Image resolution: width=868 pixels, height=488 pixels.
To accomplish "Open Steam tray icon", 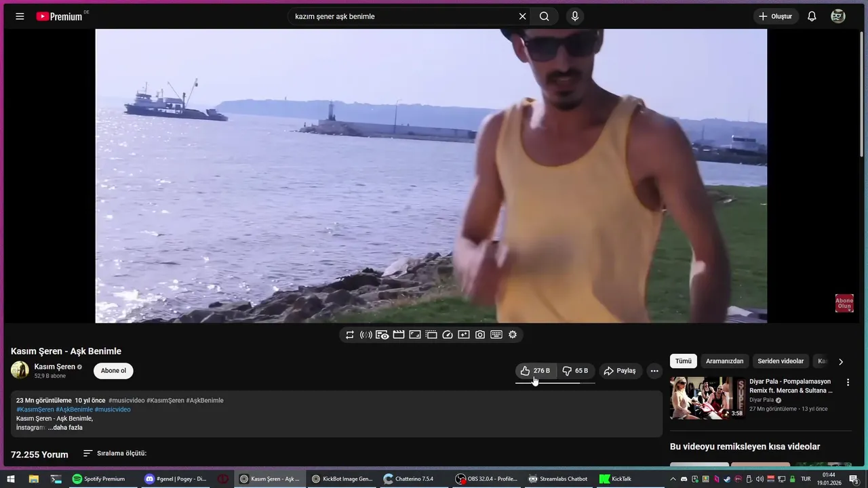I will point(727,479).
